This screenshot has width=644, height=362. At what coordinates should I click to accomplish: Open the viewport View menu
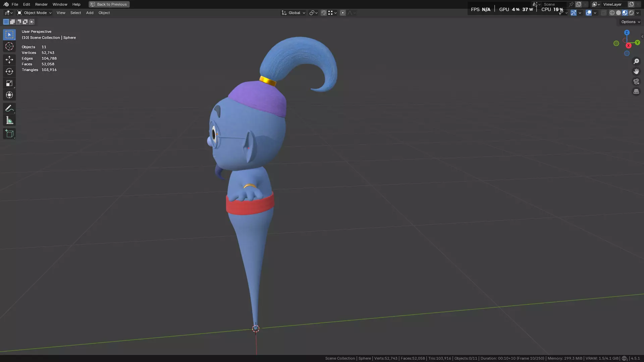coord(61,13)
